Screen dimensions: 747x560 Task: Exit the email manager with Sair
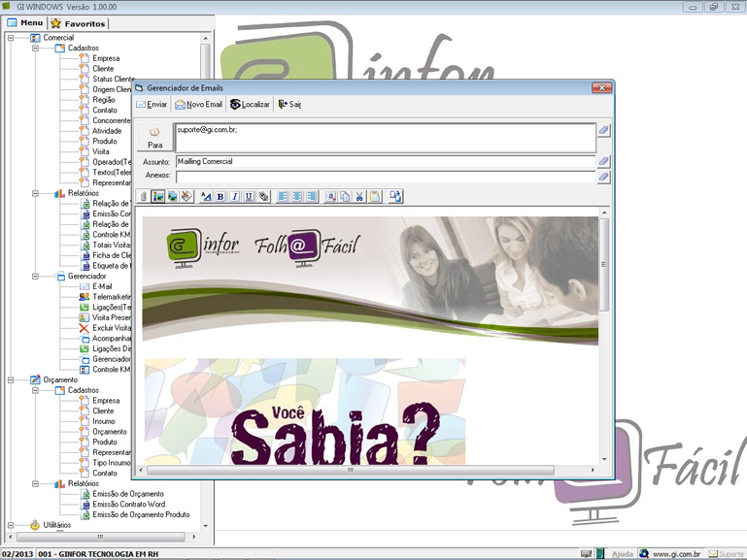point(289,104)
